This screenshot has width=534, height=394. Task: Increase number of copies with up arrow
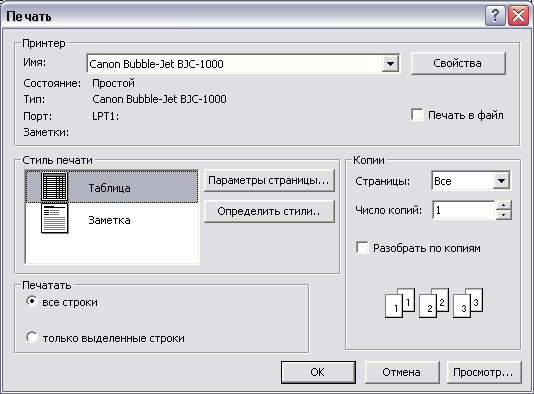(504, 205)
